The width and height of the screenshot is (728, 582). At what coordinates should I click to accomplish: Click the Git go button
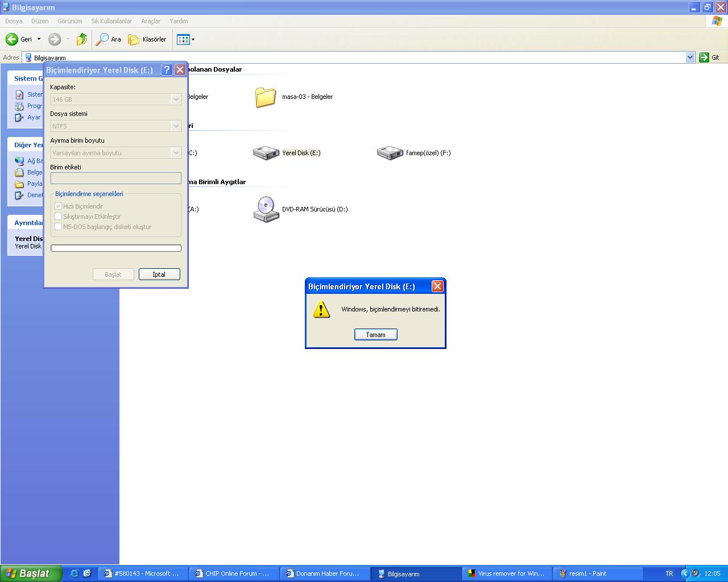pos(709,57)
